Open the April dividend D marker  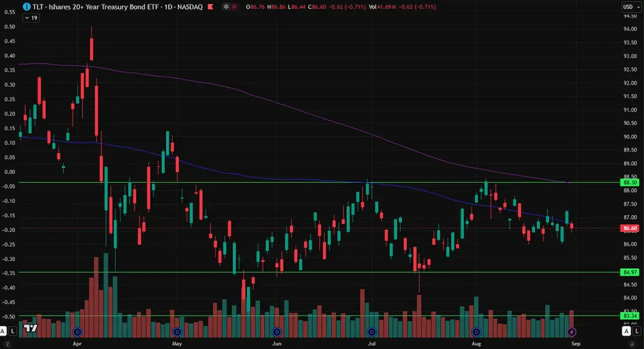coord(77,332)
